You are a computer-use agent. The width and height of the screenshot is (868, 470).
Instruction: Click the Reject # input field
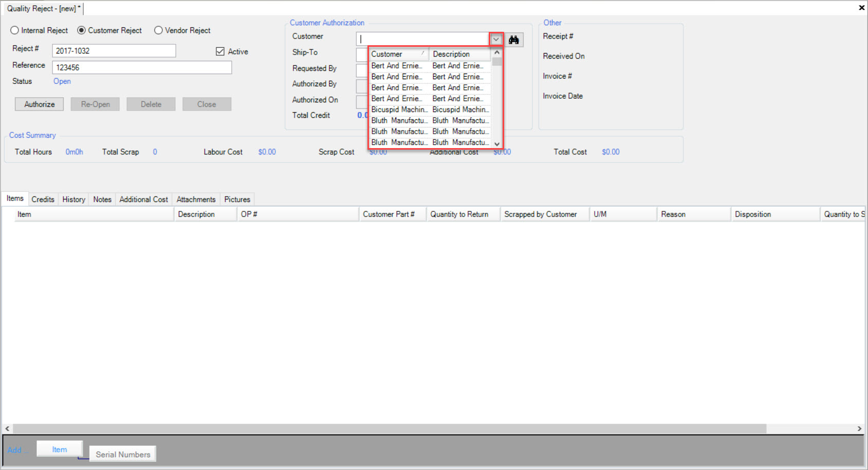(x=114, y=51)
